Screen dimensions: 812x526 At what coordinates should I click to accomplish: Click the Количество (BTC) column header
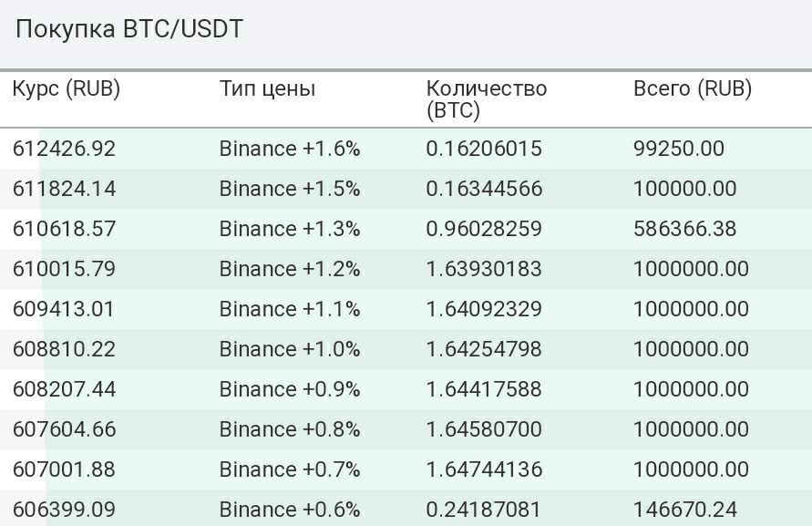coord(487,99)
